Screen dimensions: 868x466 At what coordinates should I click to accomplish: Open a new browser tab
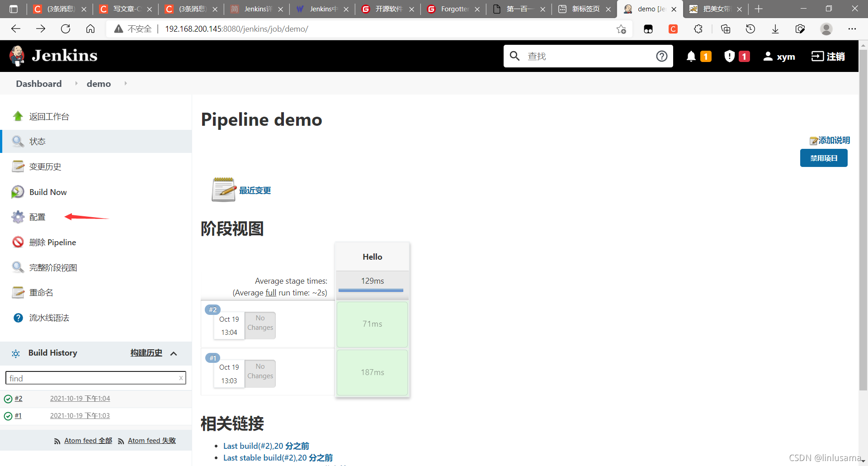pyautogui.click(x=759, y=9)
